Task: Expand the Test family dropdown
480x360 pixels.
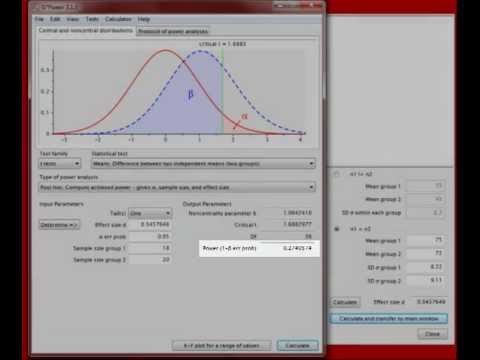Action: pyautogui.click(x=60, y=164)
